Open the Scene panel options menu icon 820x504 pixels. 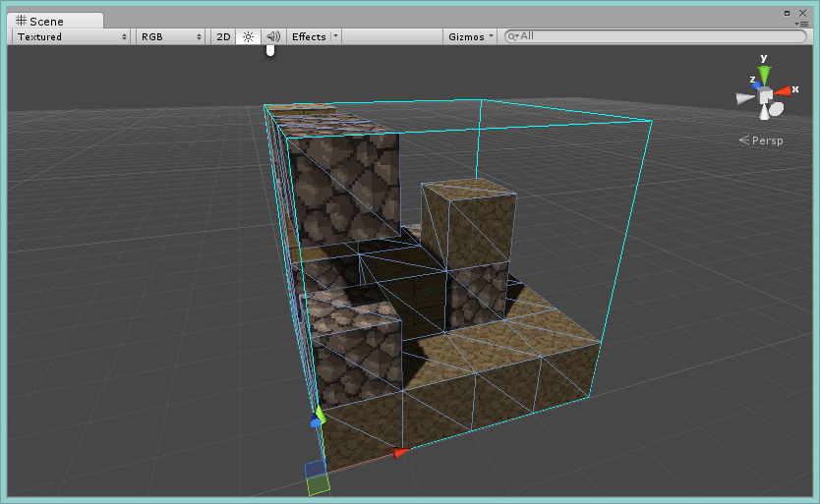[801, 23]
